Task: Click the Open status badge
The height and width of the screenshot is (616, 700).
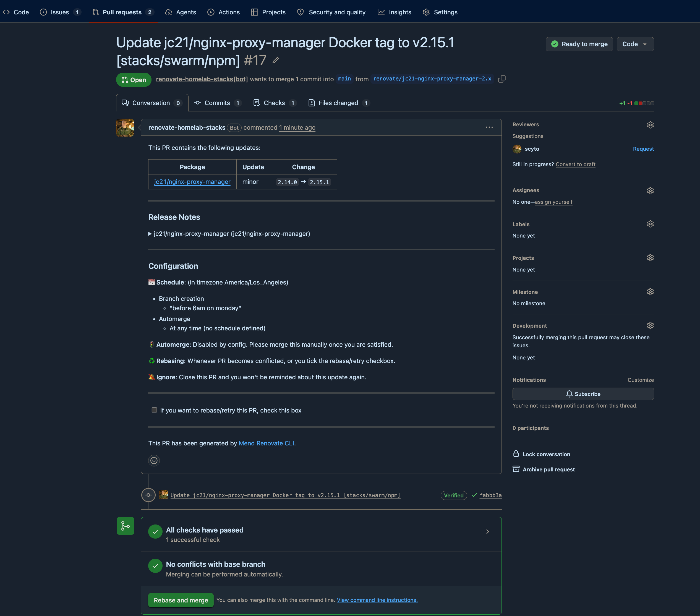Action: click(x=134, y=80)
